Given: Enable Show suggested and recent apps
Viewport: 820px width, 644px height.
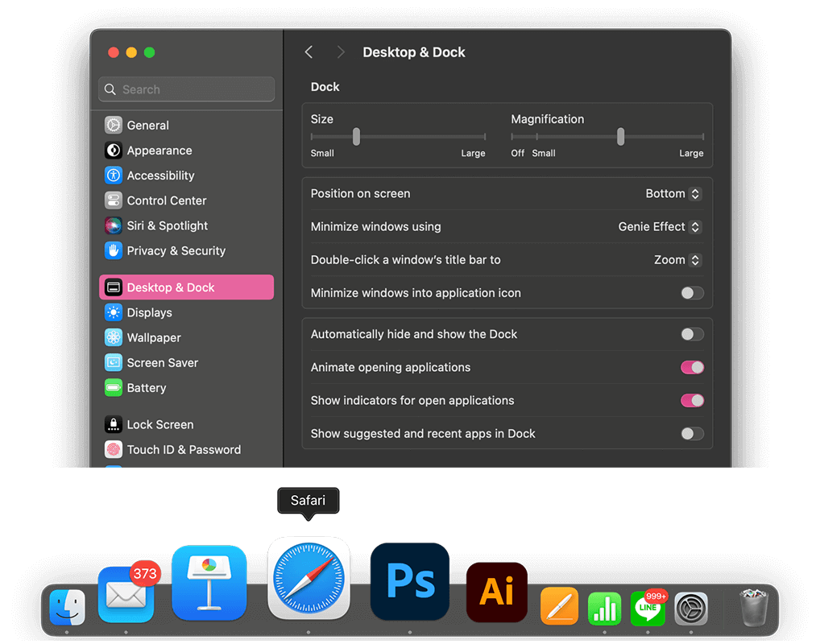Looking at the screenshot, I should 692,433.
